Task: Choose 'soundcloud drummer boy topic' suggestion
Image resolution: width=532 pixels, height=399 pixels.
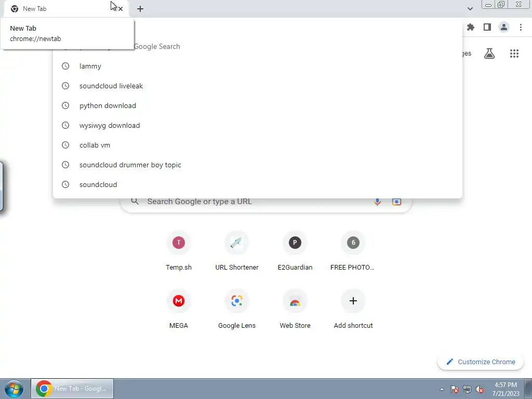Action: pyautogui.click(x=258, y=165)
